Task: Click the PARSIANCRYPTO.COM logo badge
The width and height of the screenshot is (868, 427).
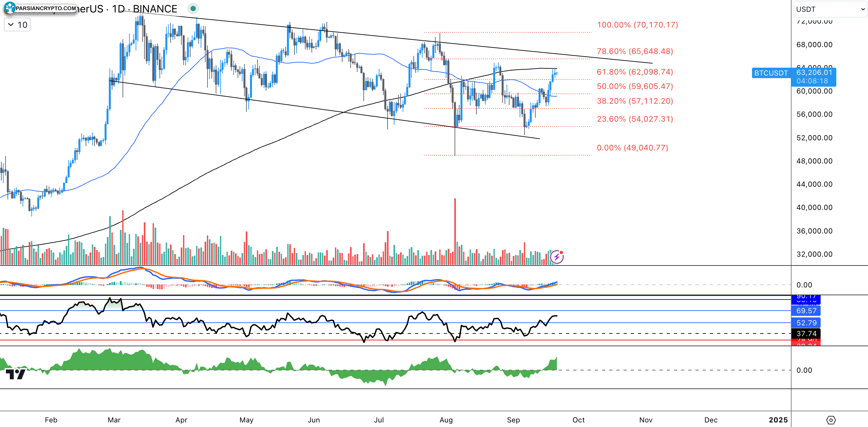Action: click(x=41, y=8)
